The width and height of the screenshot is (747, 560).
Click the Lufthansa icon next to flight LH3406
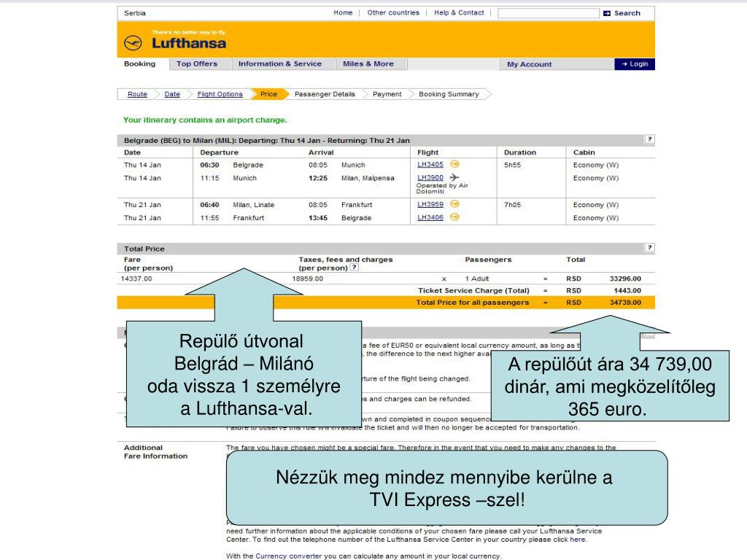pos(455,217)
